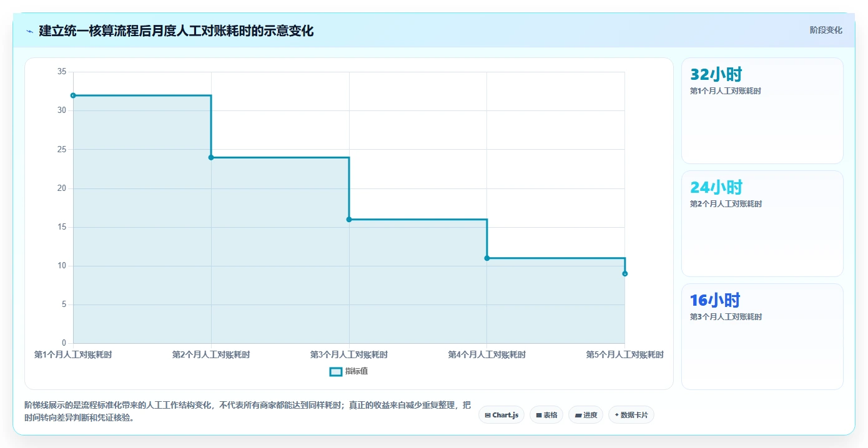Image resolution: width=868 pixels, height=448 pixels.
Task: Click the 16小时 card value
Action: point(715,300)
